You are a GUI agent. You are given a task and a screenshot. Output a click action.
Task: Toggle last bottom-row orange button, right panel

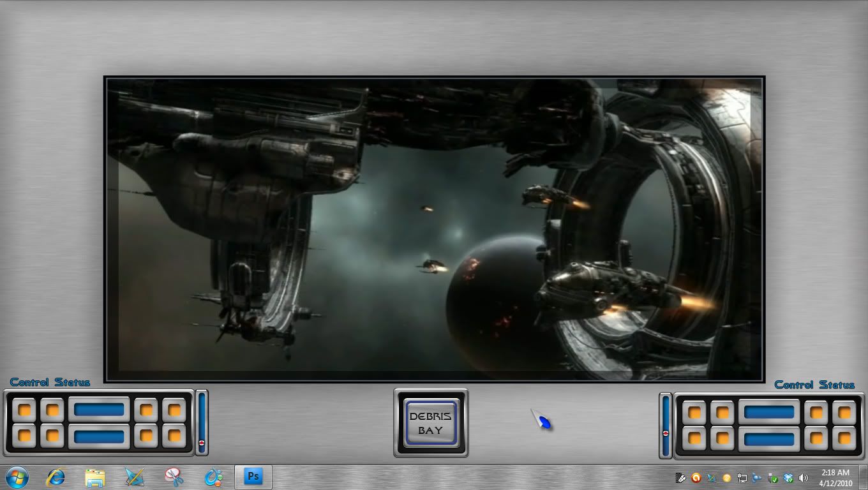(844, 439)
